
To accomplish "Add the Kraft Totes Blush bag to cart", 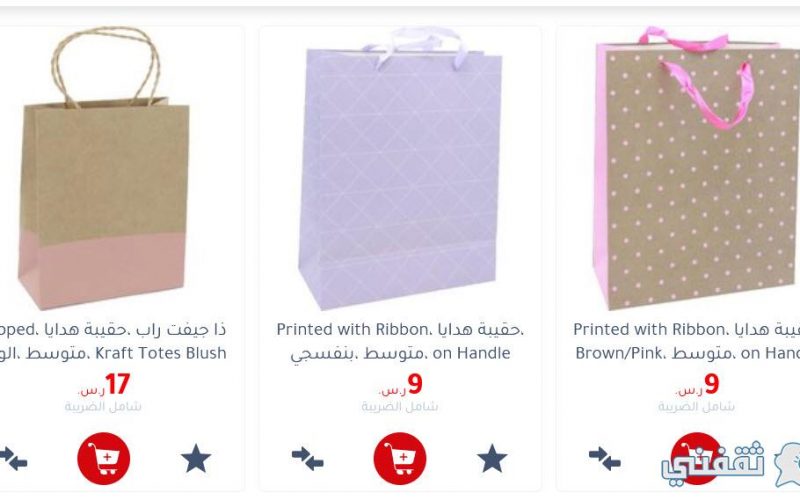I will tap(104, 458).
